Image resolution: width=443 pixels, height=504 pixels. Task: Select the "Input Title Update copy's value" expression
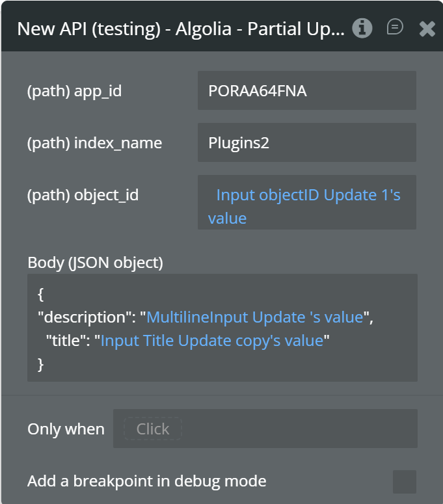pos(212,340)
